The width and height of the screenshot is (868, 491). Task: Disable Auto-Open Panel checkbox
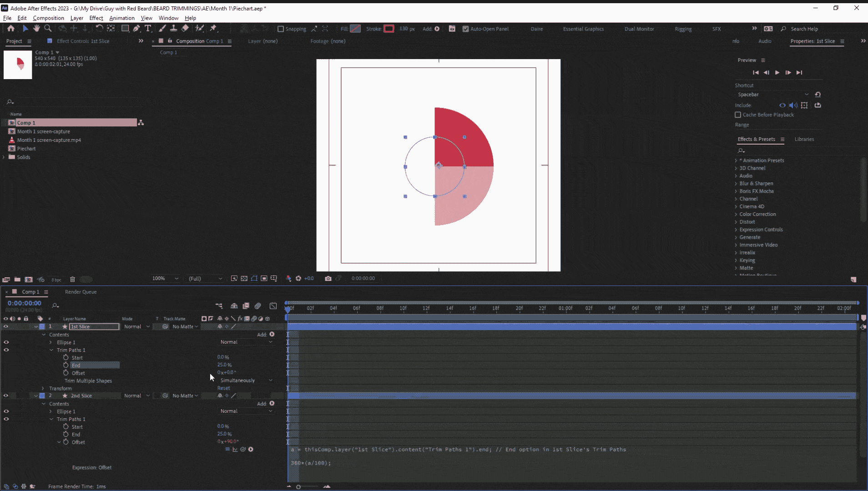click(x=465, y=29)
